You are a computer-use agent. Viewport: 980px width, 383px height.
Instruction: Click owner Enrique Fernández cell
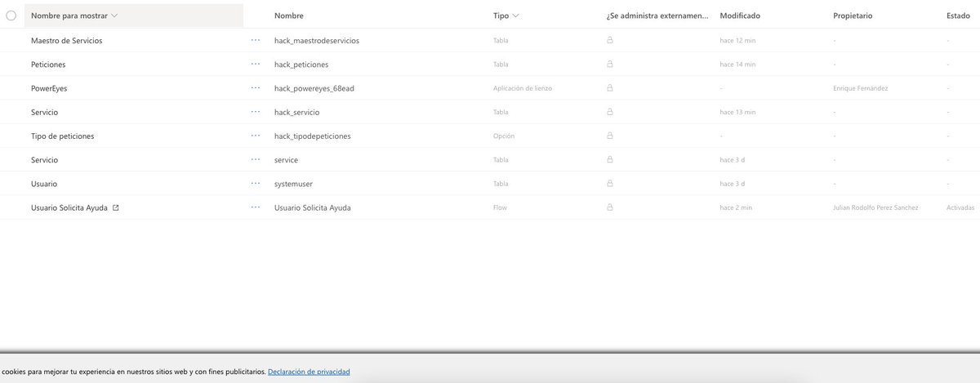pos(860,88)
